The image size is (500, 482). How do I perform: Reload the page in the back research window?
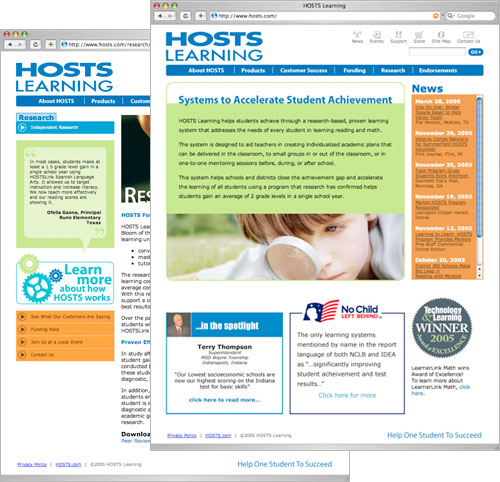[35, 44]
